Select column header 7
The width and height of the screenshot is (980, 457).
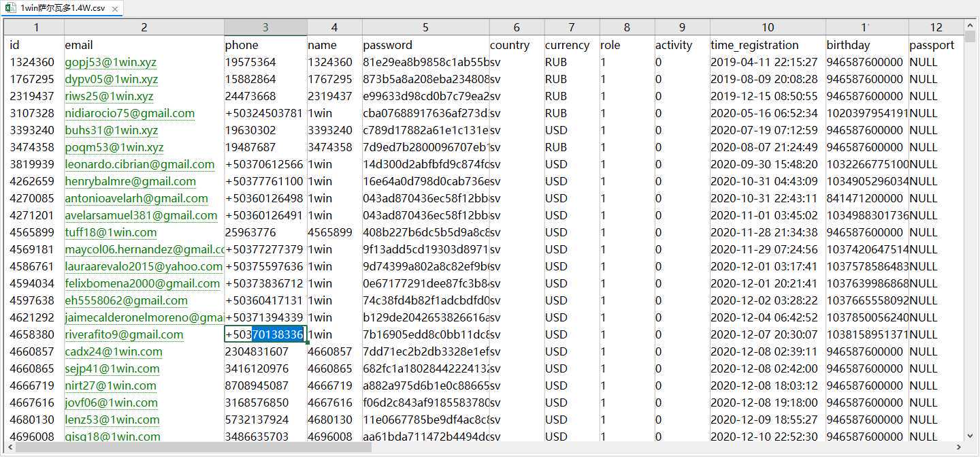pos(572,27)
